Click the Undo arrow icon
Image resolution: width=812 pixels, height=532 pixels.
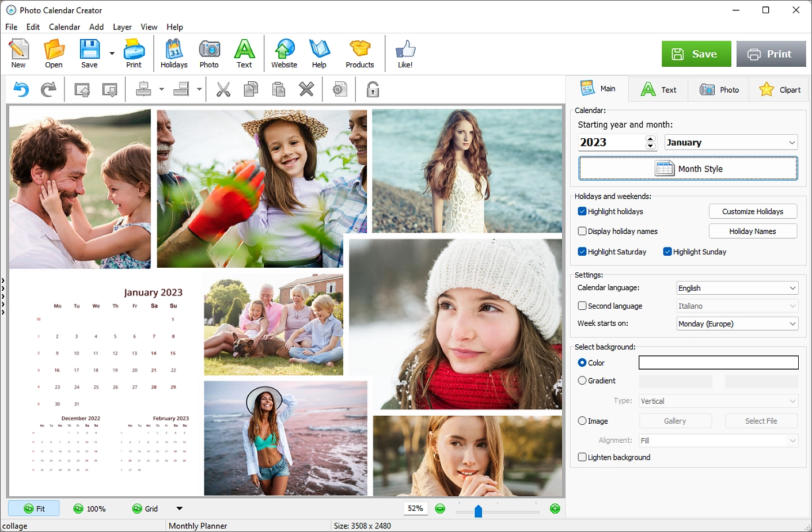click(x=21, y=90)
